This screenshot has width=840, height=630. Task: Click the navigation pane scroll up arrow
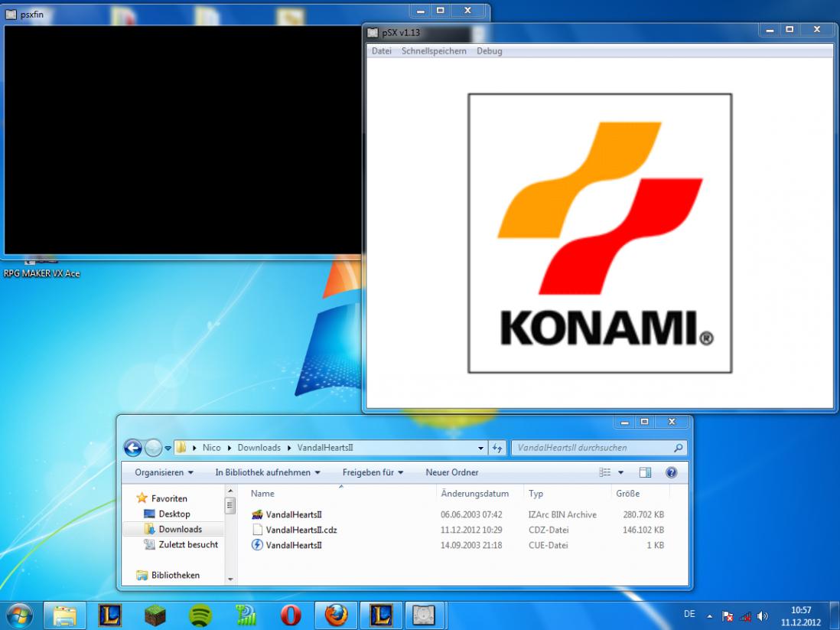(x=230, y=491)
